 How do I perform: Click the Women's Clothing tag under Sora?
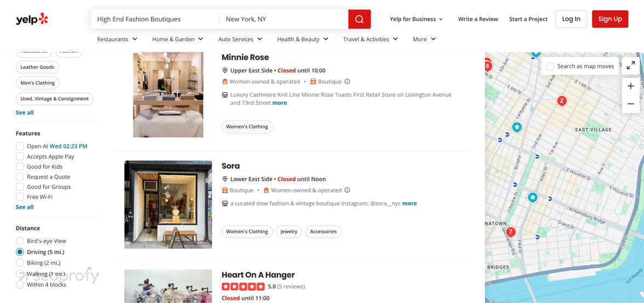click(247, 232)
